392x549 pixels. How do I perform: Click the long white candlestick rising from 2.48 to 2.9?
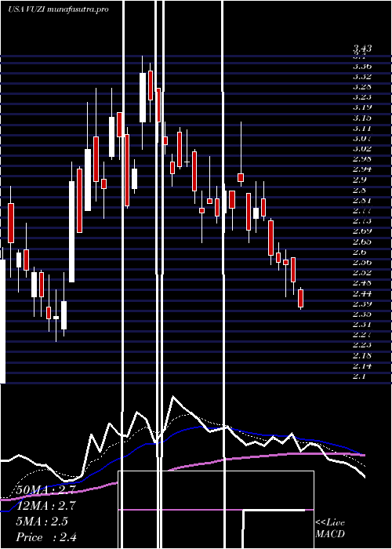71,231
